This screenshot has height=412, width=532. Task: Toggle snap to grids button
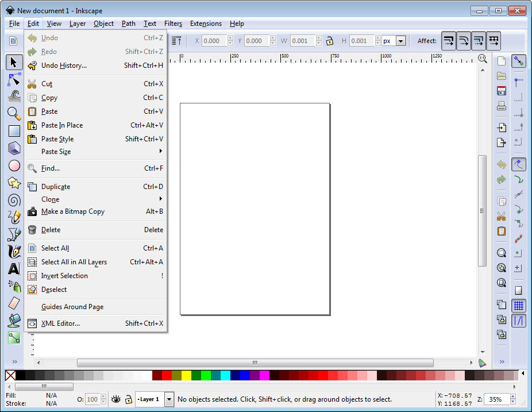[518, 306]
